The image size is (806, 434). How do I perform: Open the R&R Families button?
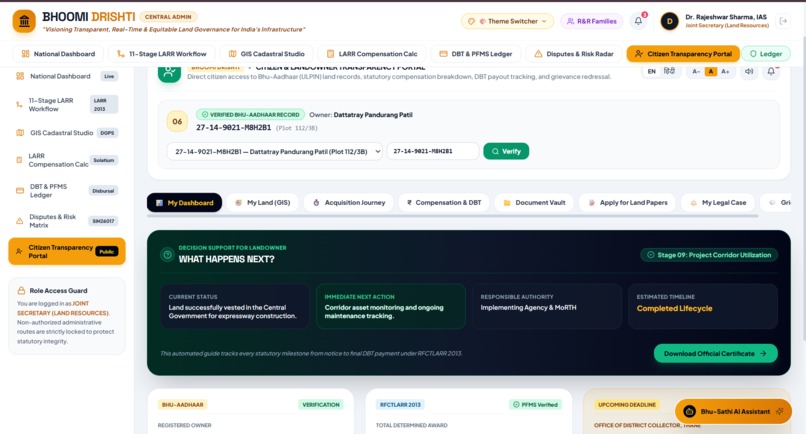[x=591, y=21]
